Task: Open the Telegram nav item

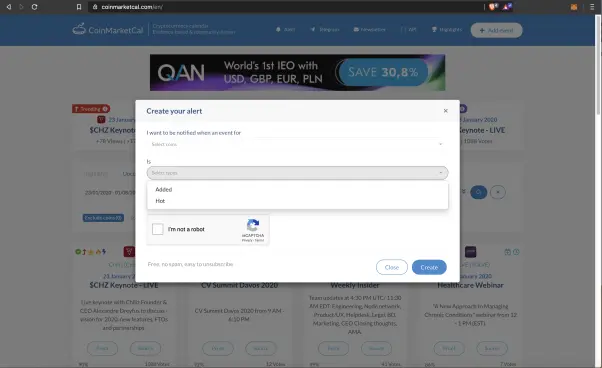Action: 325,30
